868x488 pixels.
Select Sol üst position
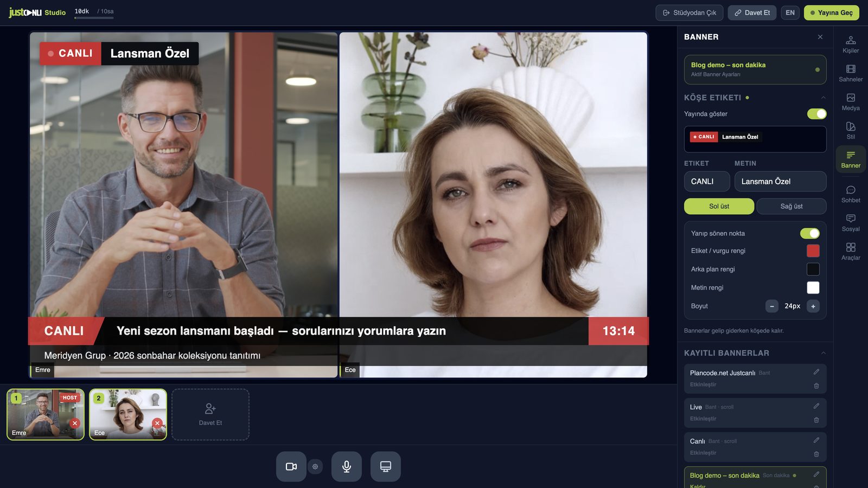coord(719,206)
